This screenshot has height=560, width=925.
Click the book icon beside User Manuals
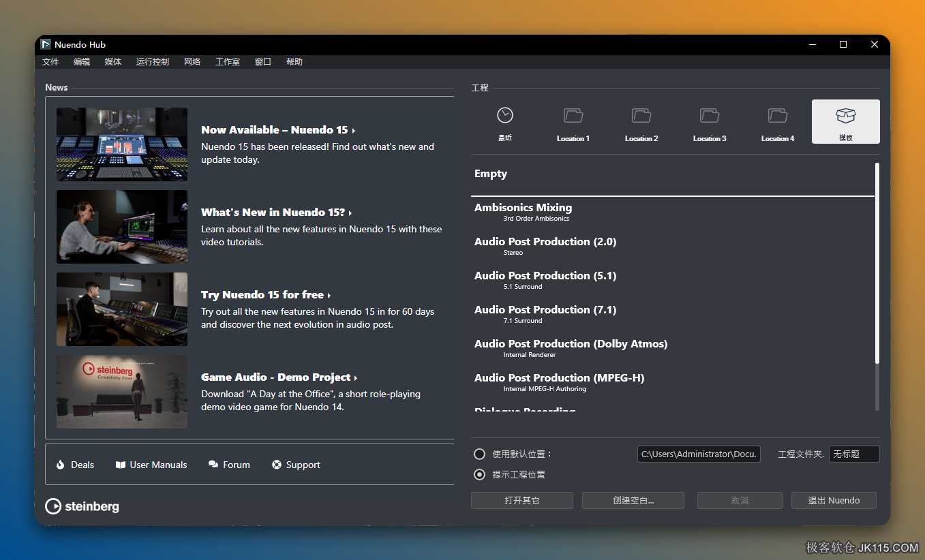click(x=121, y=465)
